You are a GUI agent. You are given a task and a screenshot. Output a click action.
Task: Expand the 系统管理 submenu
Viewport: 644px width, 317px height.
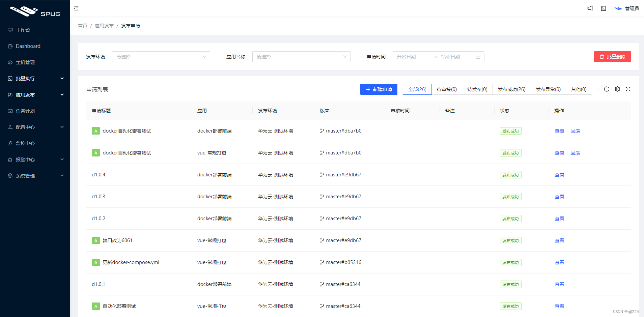click(x=35, y=176)
